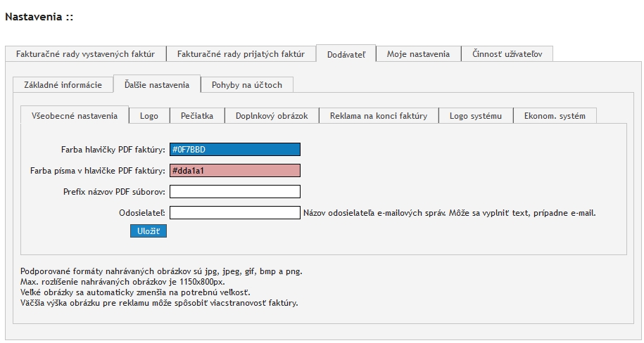644x343 pixels.
Task: Click the pink #dda1a1 font color field
Action: coord(234,171)
